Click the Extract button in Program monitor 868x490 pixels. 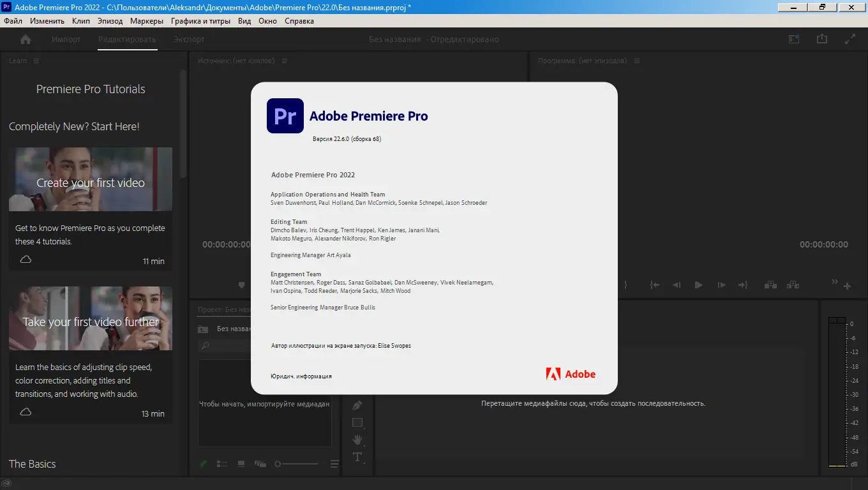click(x=793, y=285)
